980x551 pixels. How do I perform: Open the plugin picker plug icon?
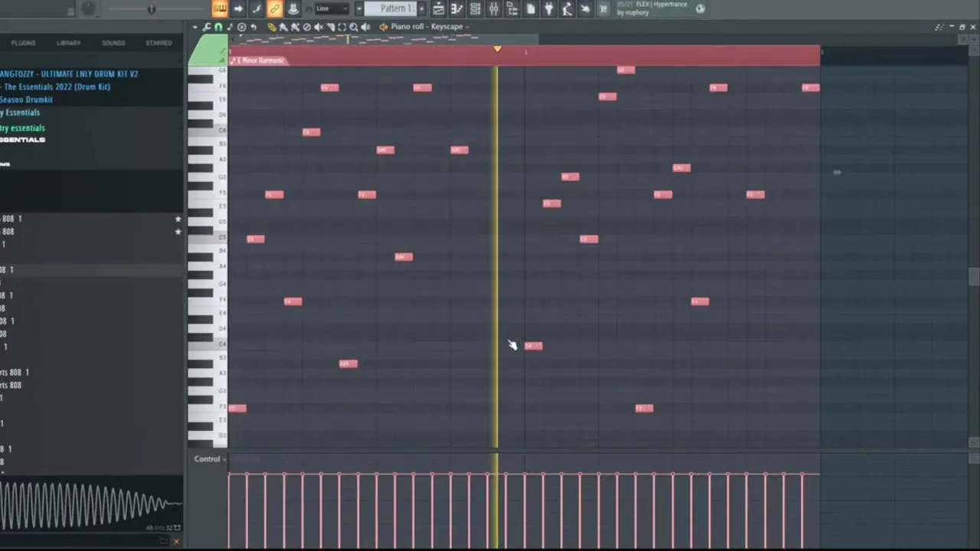[x=549, y=8]
